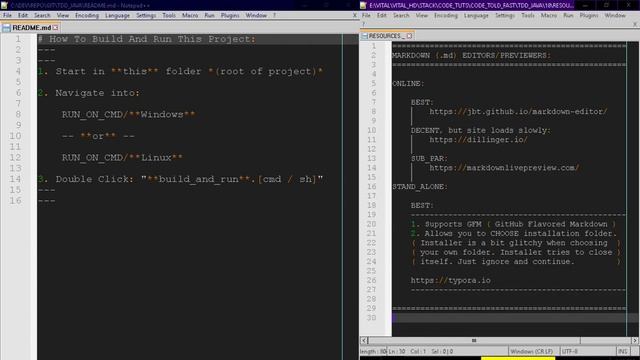Click the horizontal scrollbar left arrow in RESOURCES window
This screenshot has height=360, width=640.
(364, 340)
